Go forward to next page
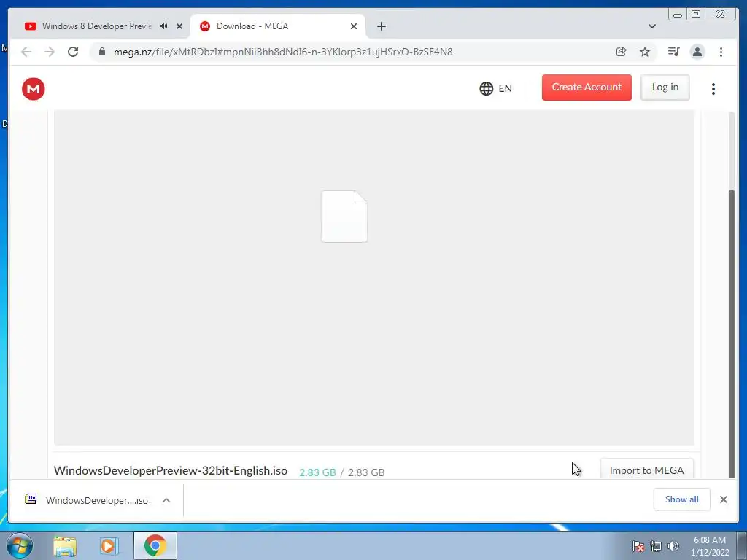The height and width of the screenshot is (560, 747). tap(50, 52)
